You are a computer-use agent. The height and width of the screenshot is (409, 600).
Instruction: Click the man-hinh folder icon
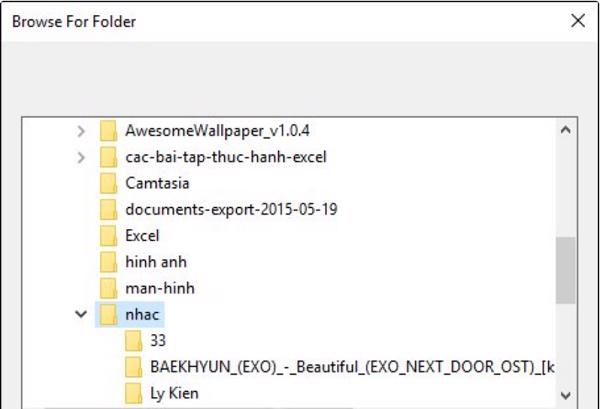109,288
